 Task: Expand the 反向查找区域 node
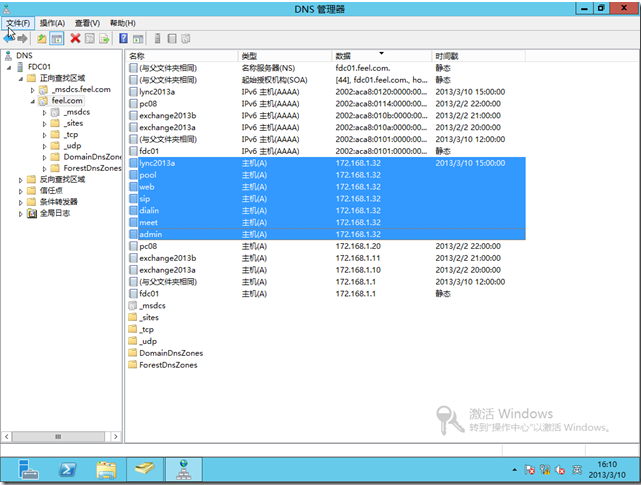point(20,180)
